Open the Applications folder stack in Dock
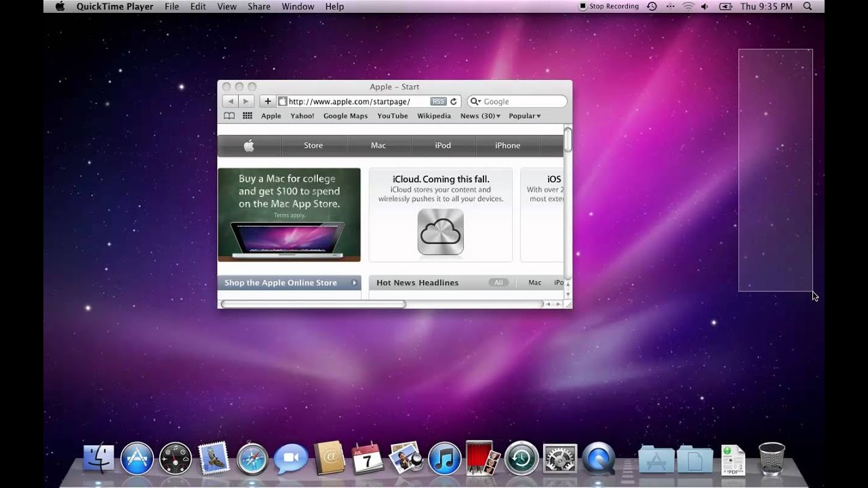This screenshot has width=868, height=488. click(656, 459)
